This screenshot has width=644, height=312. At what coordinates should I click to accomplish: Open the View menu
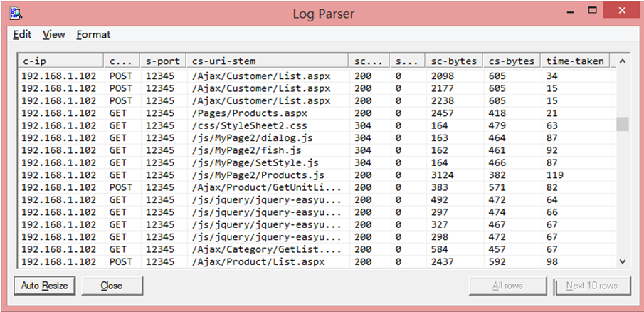tap(53, 34)
